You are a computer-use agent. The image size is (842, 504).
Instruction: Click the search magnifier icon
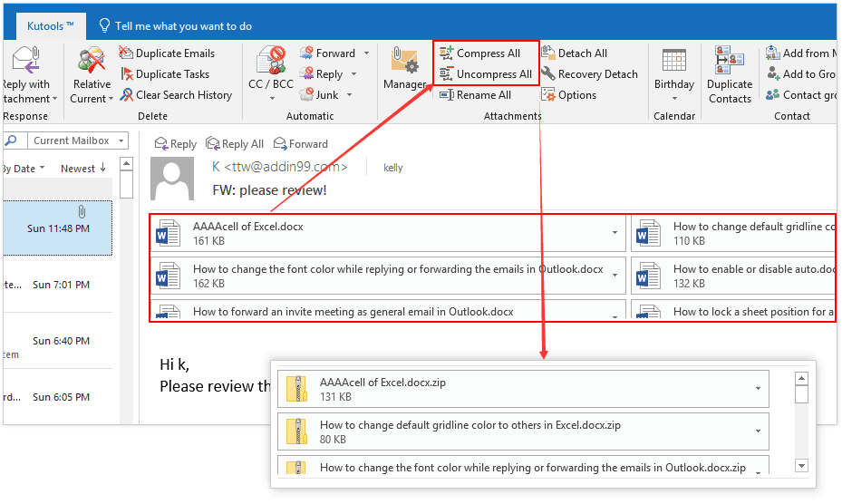click(x=11, y=141)
